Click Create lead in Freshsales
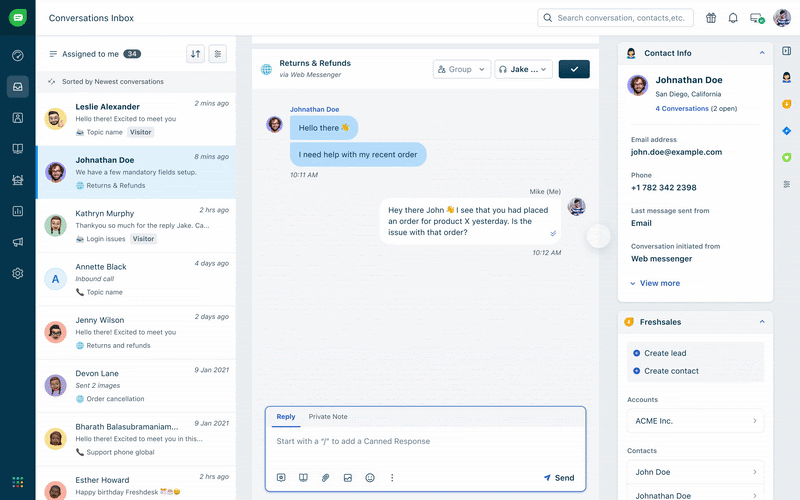This screenshot has height=500, width=800. pos(660,353)
